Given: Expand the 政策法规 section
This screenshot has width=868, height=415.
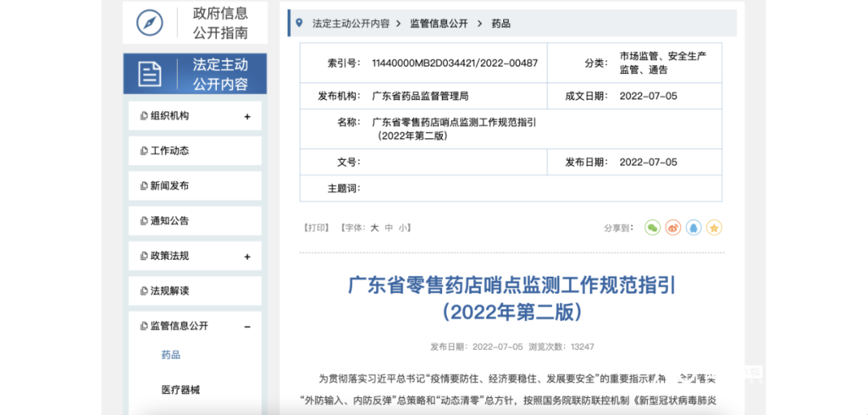Looking at the screenshot, I should [x=247, y=257].
